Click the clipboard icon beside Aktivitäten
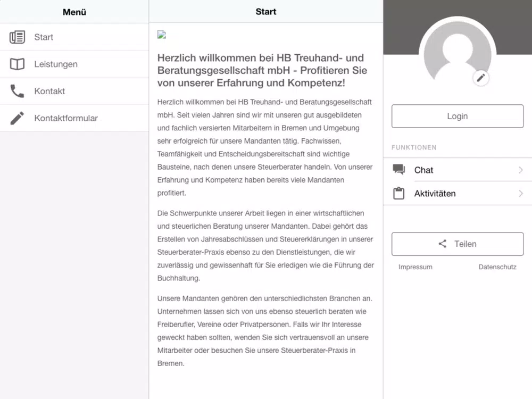Screen dimensions: 532x399 (x=398, y=193)
